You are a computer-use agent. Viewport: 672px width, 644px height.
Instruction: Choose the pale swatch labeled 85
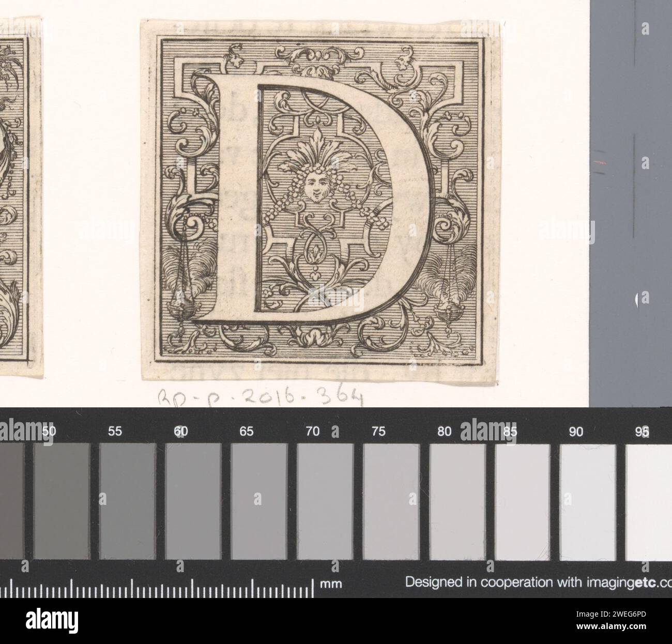pos(523,501)
